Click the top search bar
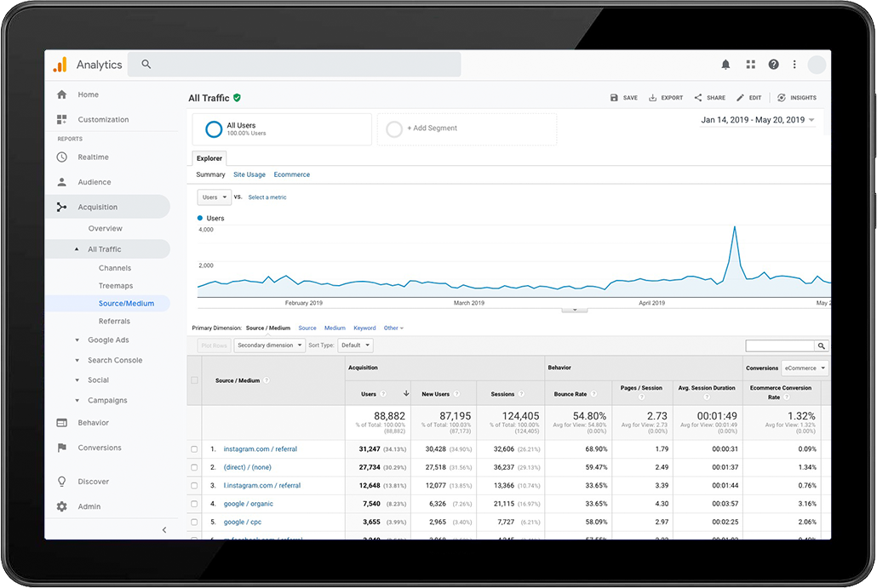The width and height of the screenshot is (877, 588). [295, 65]
